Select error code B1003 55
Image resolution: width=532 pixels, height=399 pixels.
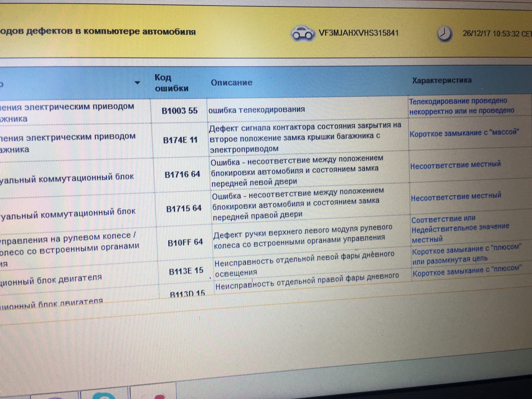click(x=180, y=111)
